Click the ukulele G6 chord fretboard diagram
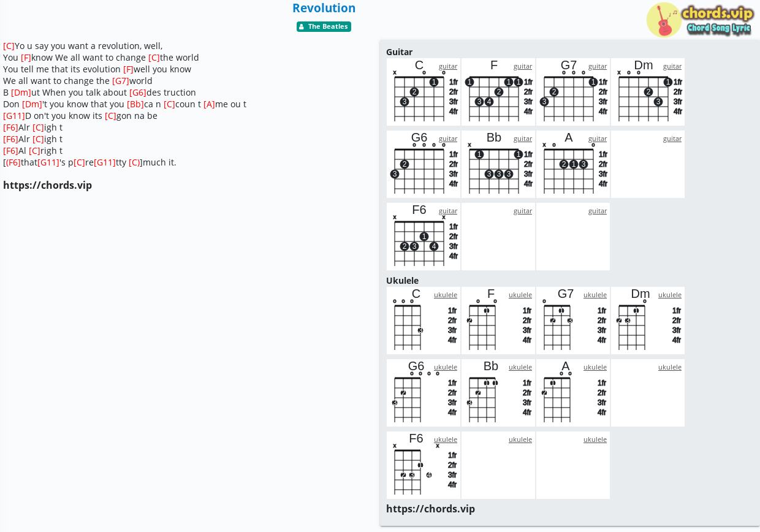 point(422,393)
